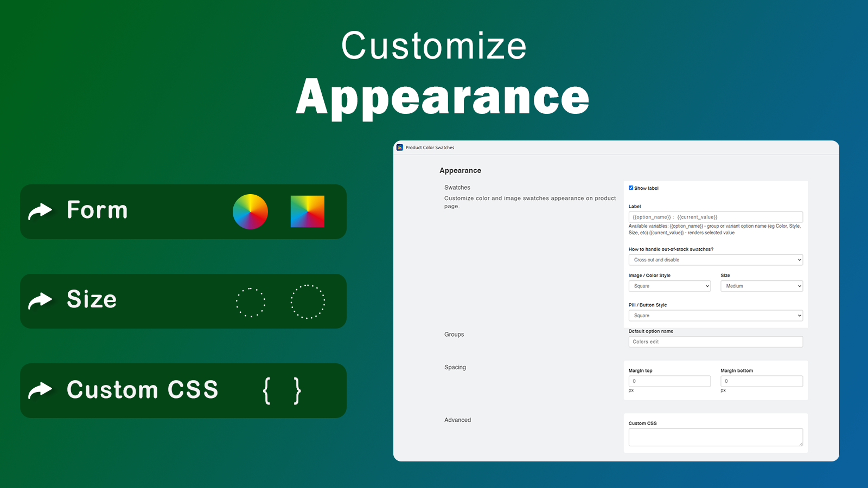Screen dimensions: 868x488
Task: Click the rainbow gradient square swatch
Action: click(x=308, y=211)
